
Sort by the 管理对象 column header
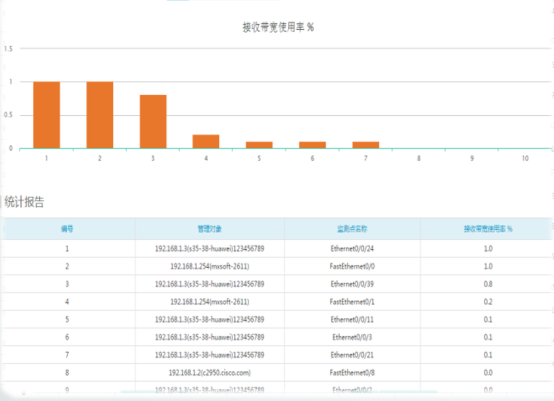(x=210, y=229)
